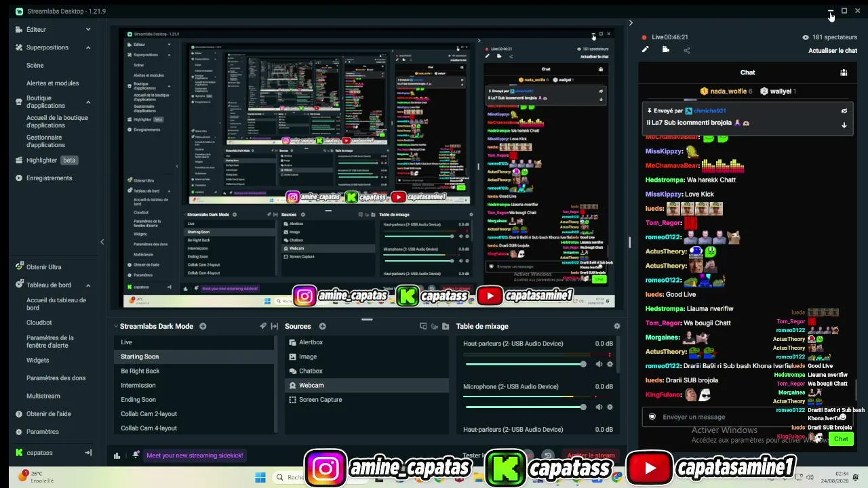Open chatter nada_wolfie in the chat leaderboard
The height and width of the screenshot is (488, 868).
click(x=726, y=91)
